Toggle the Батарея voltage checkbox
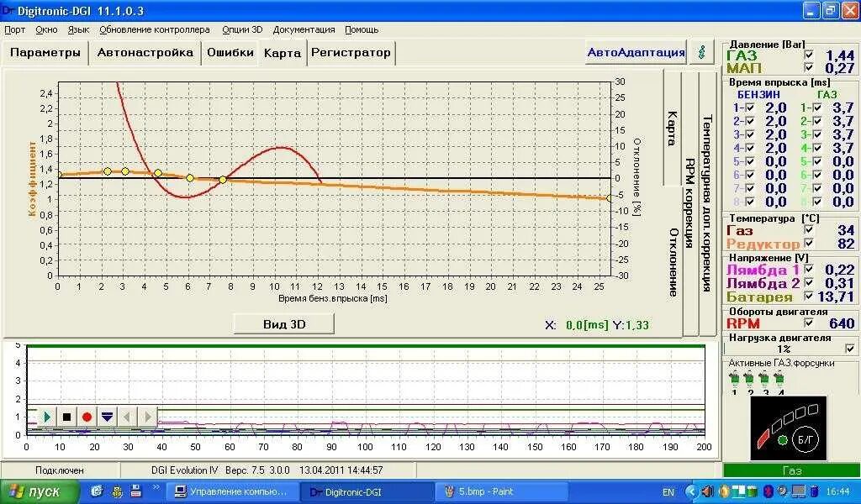The width and height of the screenshot is (861, 504). [809, 296]
